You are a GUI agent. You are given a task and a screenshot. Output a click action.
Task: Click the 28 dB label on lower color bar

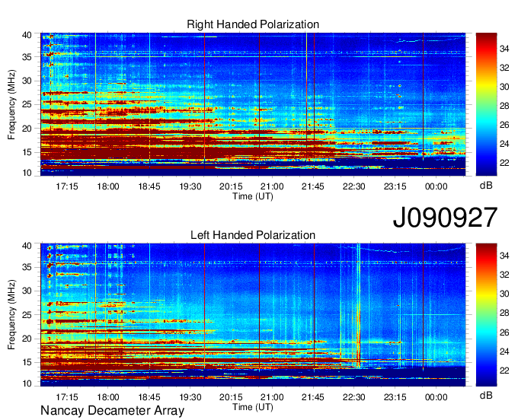[x=504, y=313]
